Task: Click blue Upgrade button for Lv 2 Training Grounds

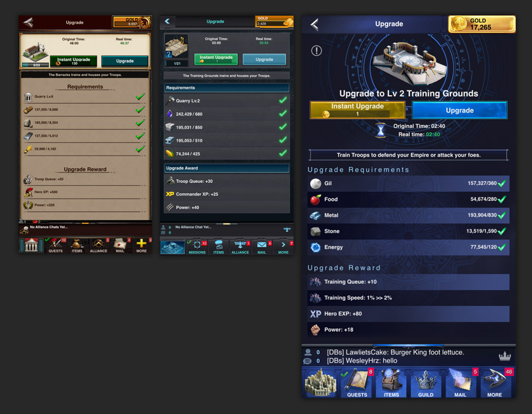Action: pos(459,110)
